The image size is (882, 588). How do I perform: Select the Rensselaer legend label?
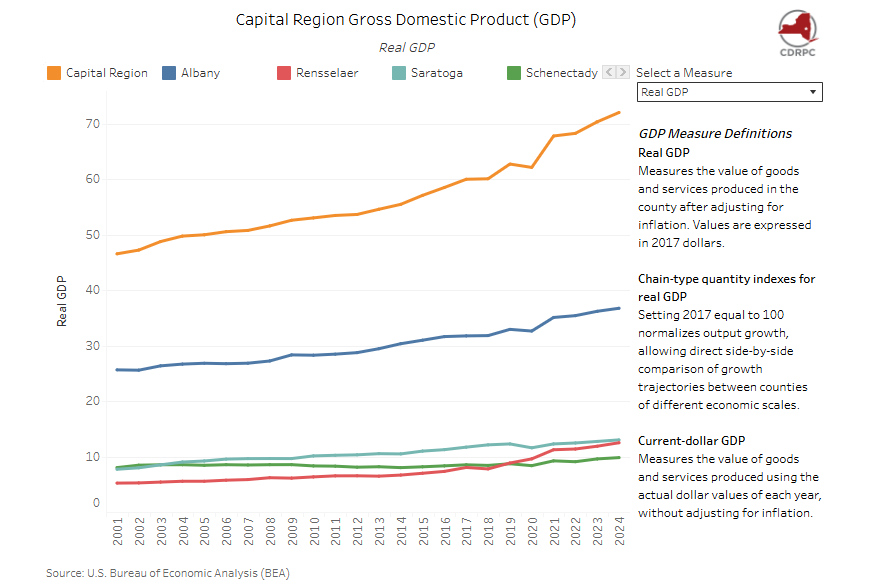[x=327, y=73]
